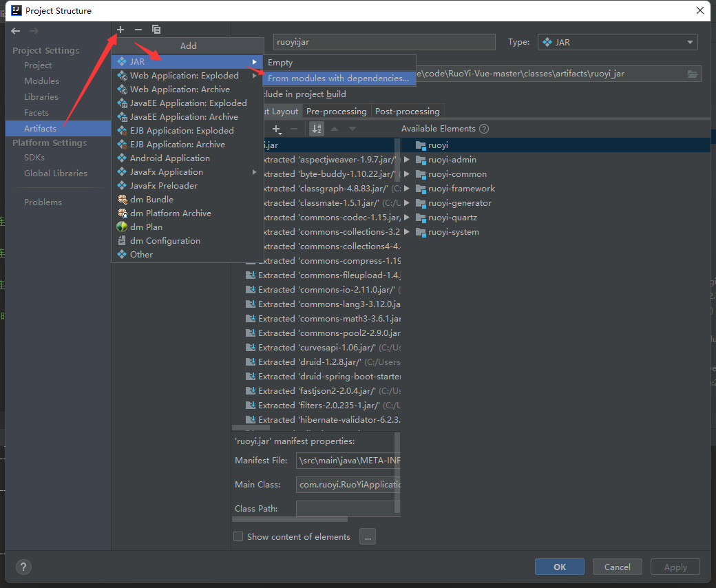The width and height of the screenshot is (716, 588).
Task: Choose Web Application: Archive entry
Action: 187,90
